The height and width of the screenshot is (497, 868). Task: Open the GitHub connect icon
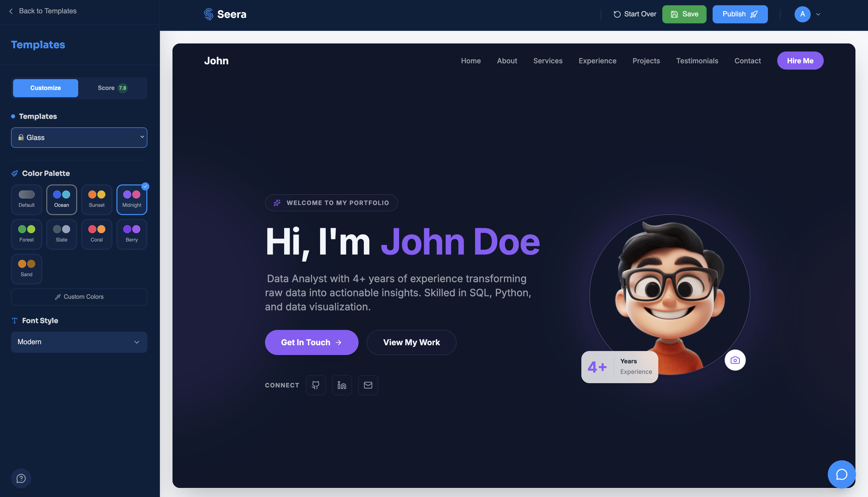click(316, 385)
